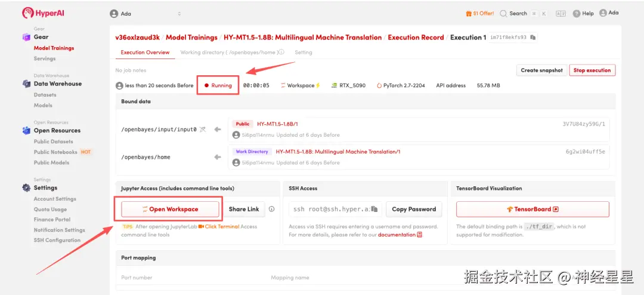This screenshot has width=644, height=295.
Task: Go to Datasets in sidebar
Action: point(45,94)
